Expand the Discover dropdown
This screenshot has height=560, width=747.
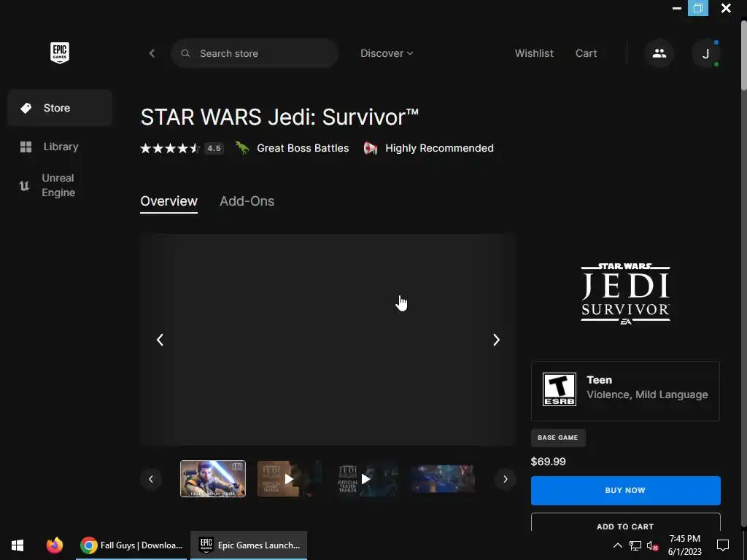387,53
